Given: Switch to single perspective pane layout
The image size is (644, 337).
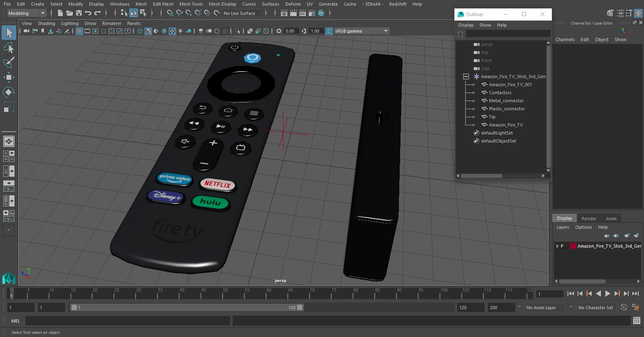Looking at the screenshot, I should click(9, 141).
